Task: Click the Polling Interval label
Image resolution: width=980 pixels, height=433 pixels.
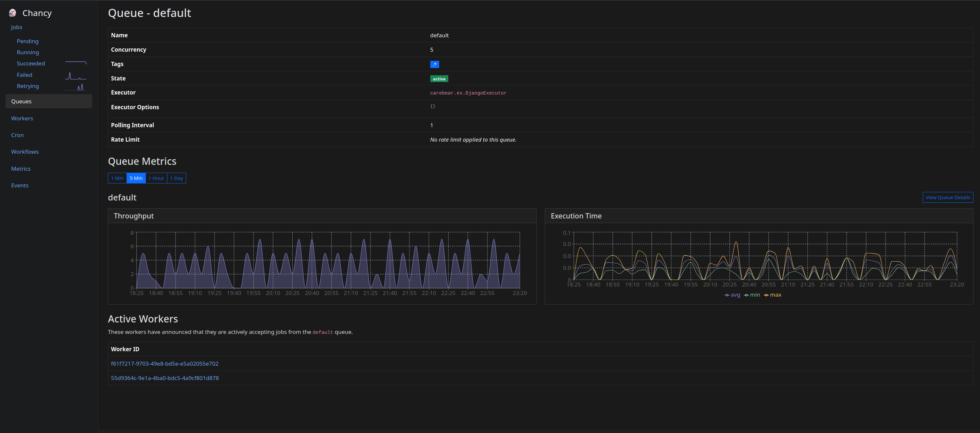Action: [132, 125]
